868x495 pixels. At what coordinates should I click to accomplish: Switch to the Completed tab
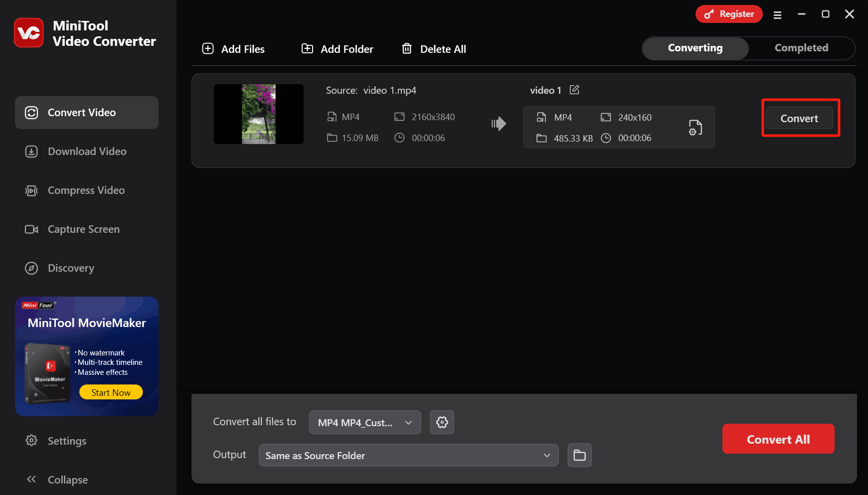(801, 48)
